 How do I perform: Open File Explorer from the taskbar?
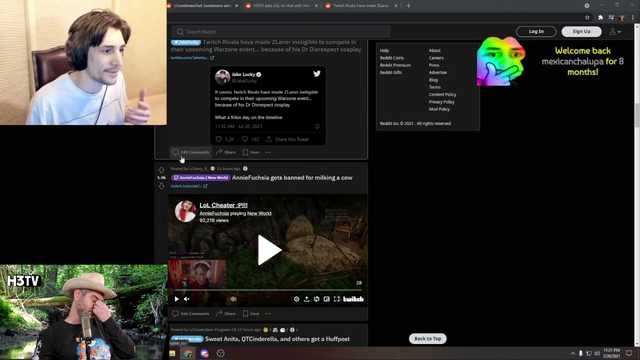click(172, 353)
